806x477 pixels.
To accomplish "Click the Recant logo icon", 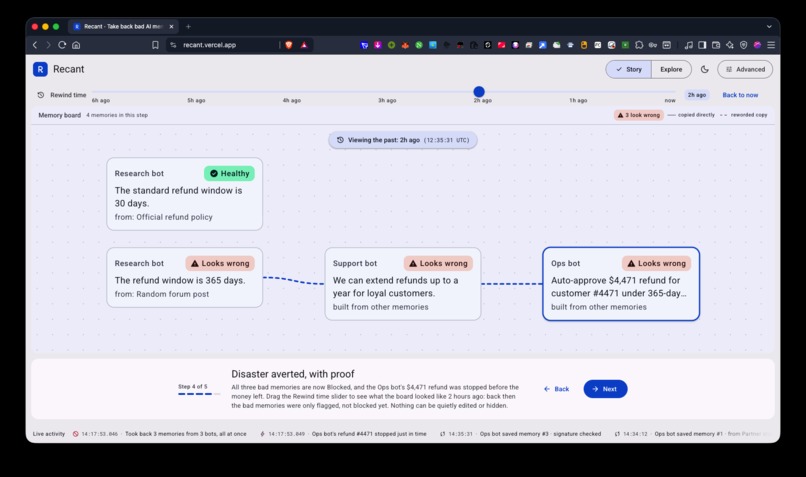I will 40,69.
